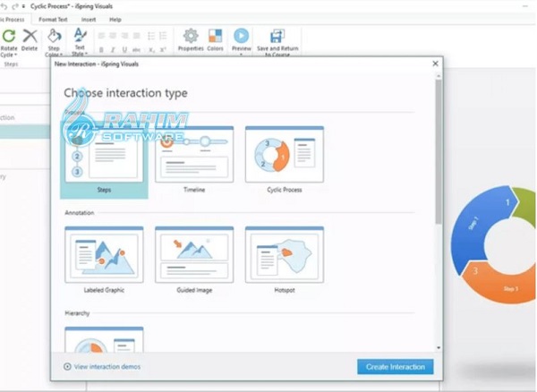The width and height of the screenshot is (537, 392).
Task: Click the blue Step 1 cycle segment
Action: coord(480,226)
